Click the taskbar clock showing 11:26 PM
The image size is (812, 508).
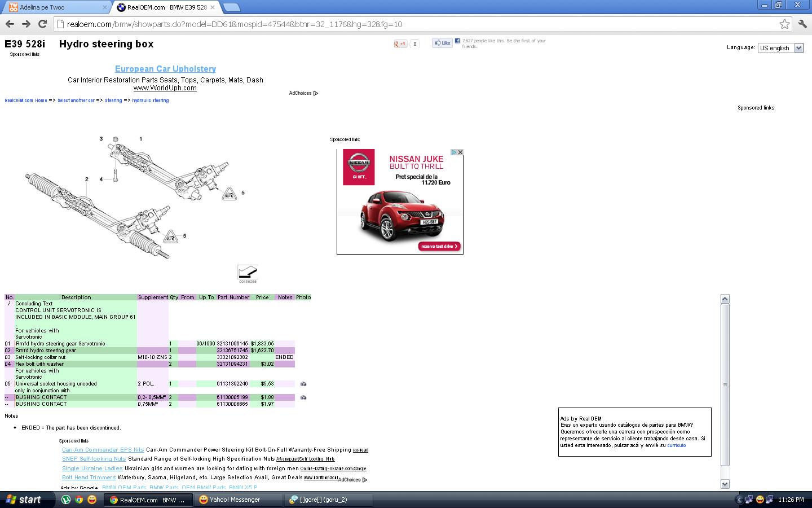point(791,500)
